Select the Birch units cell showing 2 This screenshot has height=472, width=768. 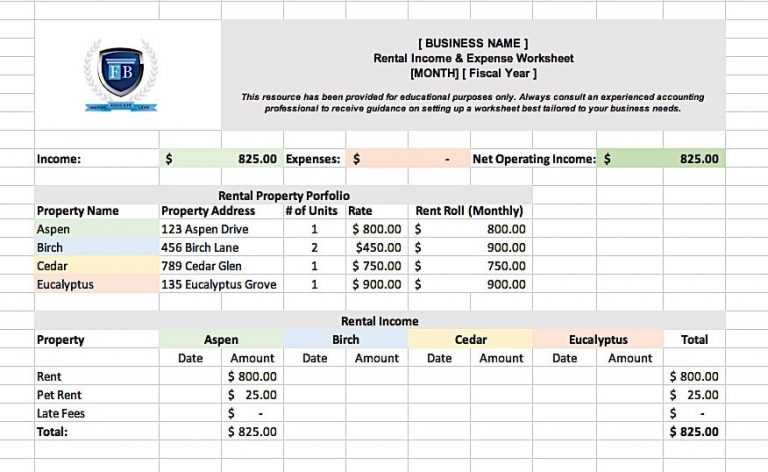pos(314,247)
